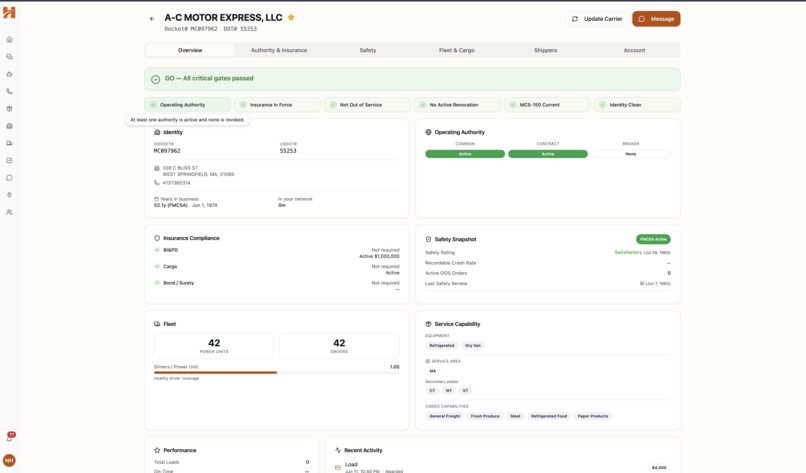Click the Identity Clean chip
The width and height of the screenshot is (806, 473).
point(637,105)
